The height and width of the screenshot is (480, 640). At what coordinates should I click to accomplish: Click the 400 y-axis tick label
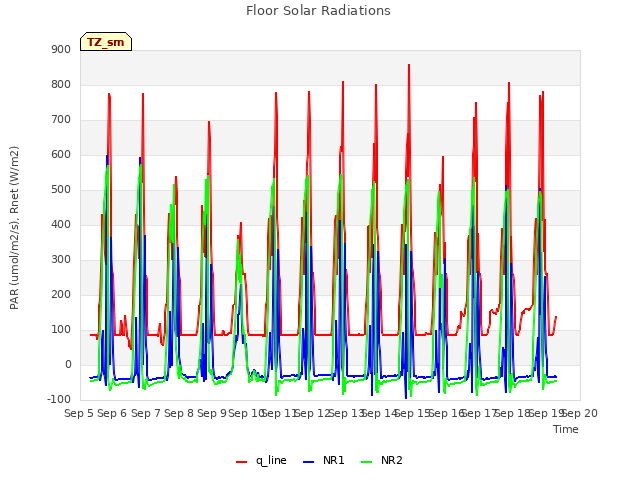pyautogui.click(x=61, y=224)
